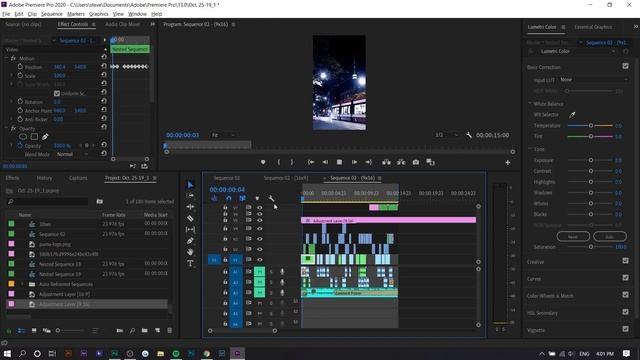Toggle Basic Correction checkbox
This screenshot has height=360, width=640.
coord(625,66)
